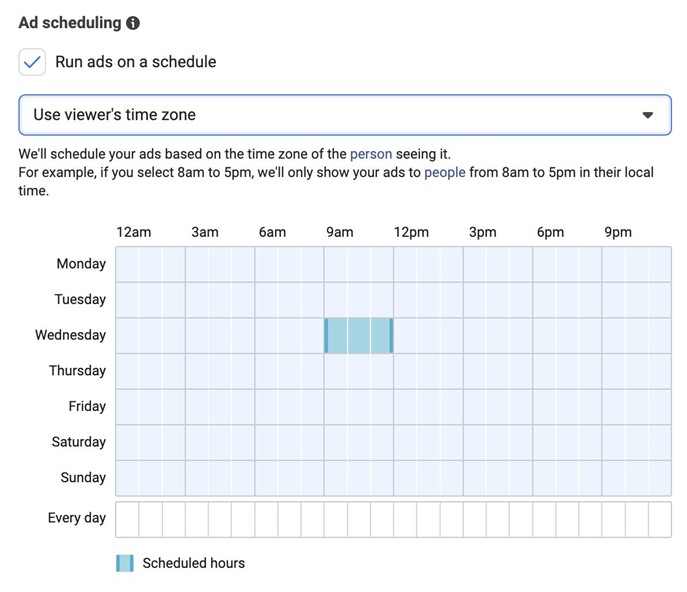Uncheck Run ads on a schedule
The width and height of the screenshot is (687, 592).
pos(33,62)
